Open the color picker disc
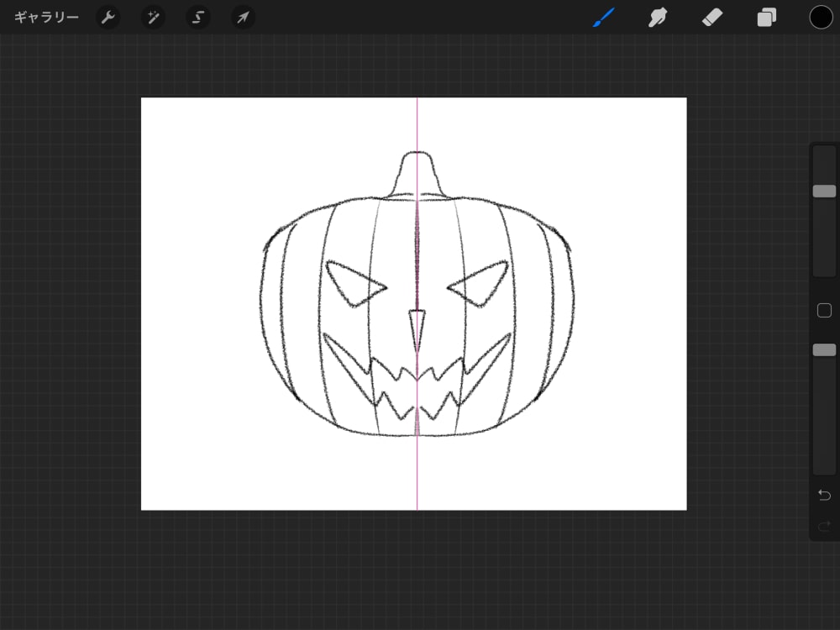The height and width of the screenshot is (630, 840). (x=821, y=17)
